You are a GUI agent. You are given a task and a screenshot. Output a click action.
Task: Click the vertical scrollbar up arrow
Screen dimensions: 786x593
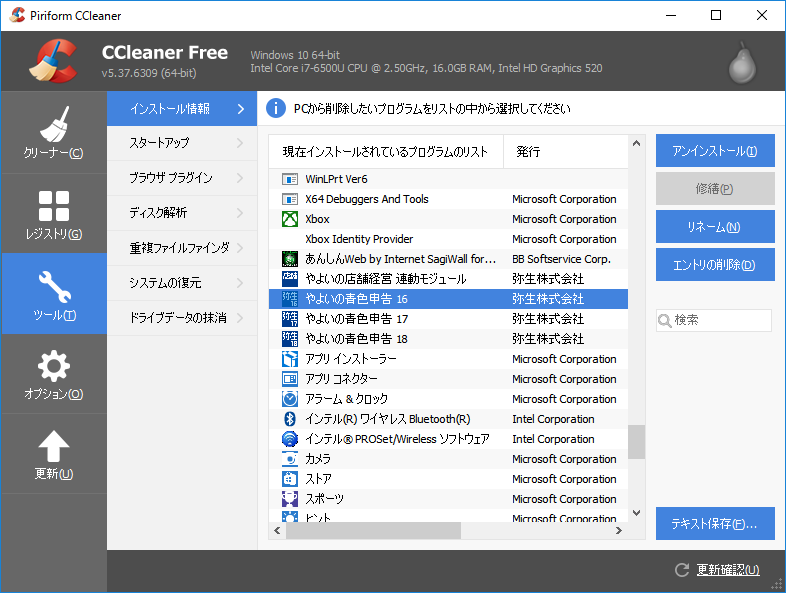click(637, 143)
